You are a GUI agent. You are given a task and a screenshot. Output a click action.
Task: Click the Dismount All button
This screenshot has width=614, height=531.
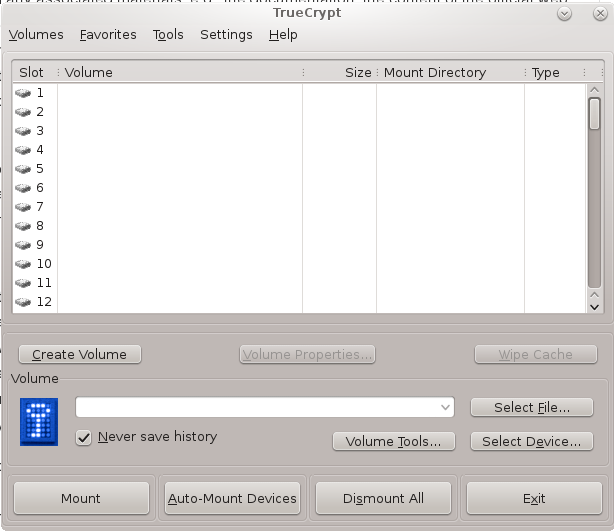coord(383,498)
